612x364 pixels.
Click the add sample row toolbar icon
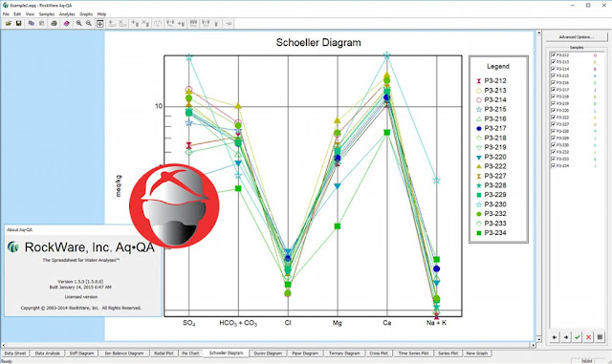coord(112,24)
